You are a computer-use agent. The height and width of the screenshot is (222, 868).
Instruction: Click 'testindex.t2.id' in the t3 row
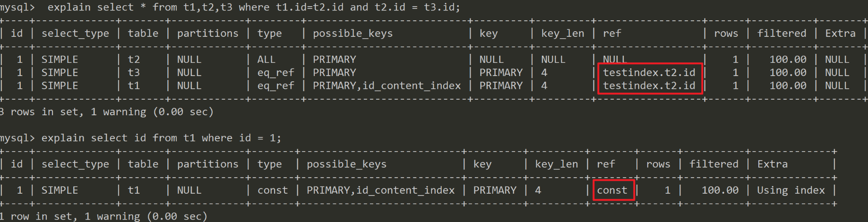point(649,73)
